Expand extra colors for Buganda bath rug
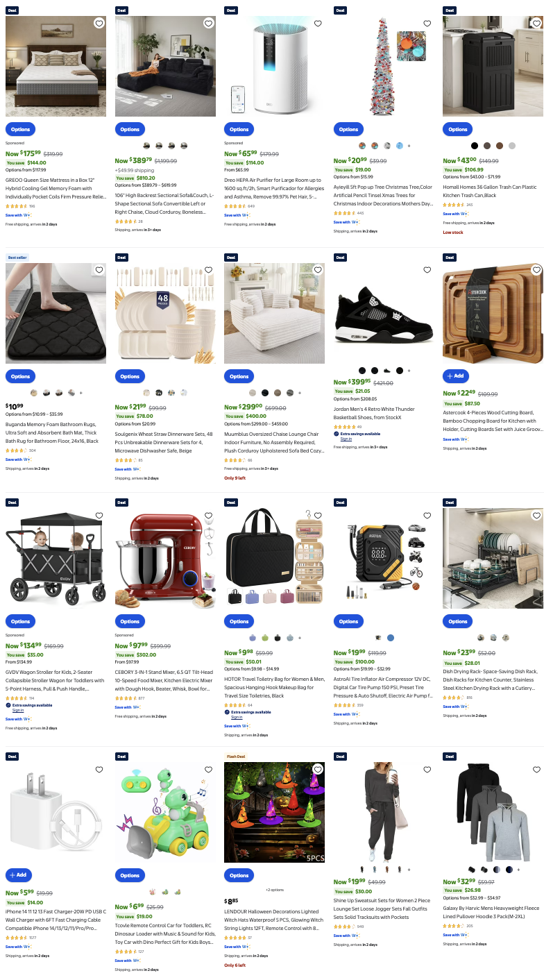Viewport: 544px width, 980px height. pyautogui.click(x=81, y=393)
